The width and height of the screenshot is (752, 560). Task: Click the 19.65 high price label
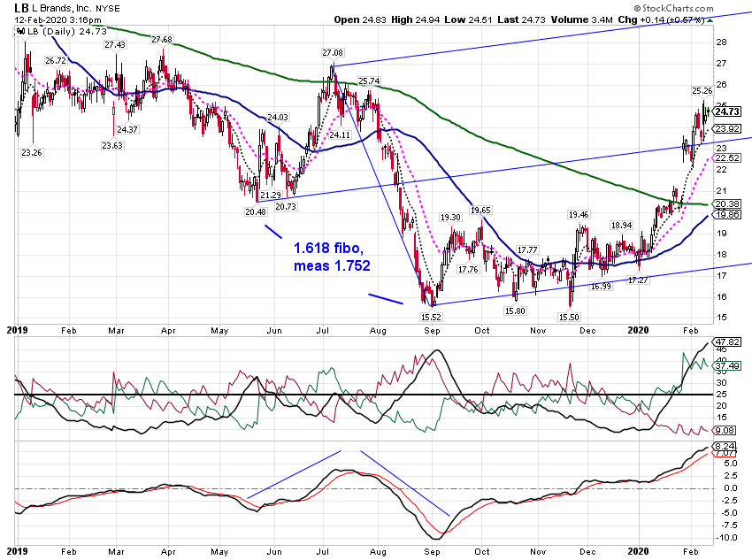(x=480, y=210)
